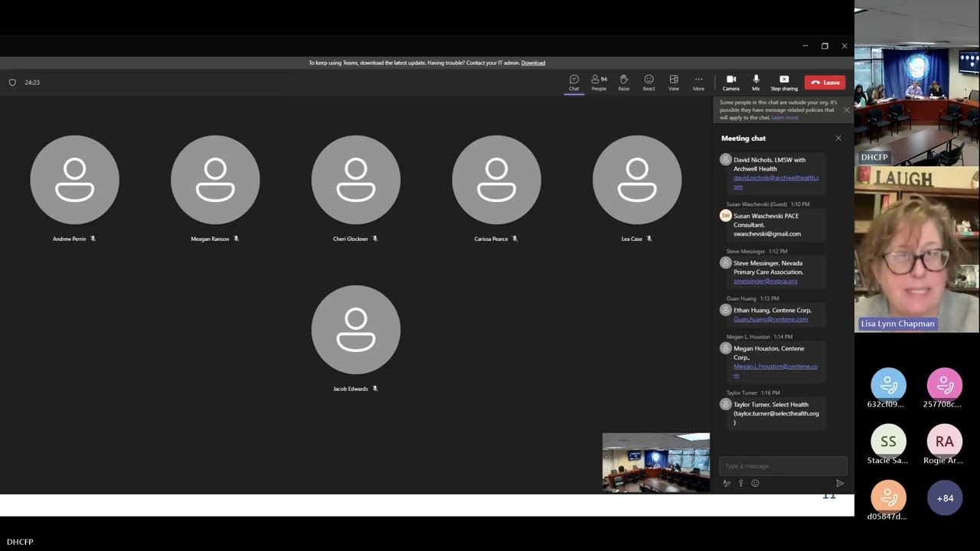Select Andrew Perrin's avatar tile
The image size is (980, 551).
coord(75,181)
